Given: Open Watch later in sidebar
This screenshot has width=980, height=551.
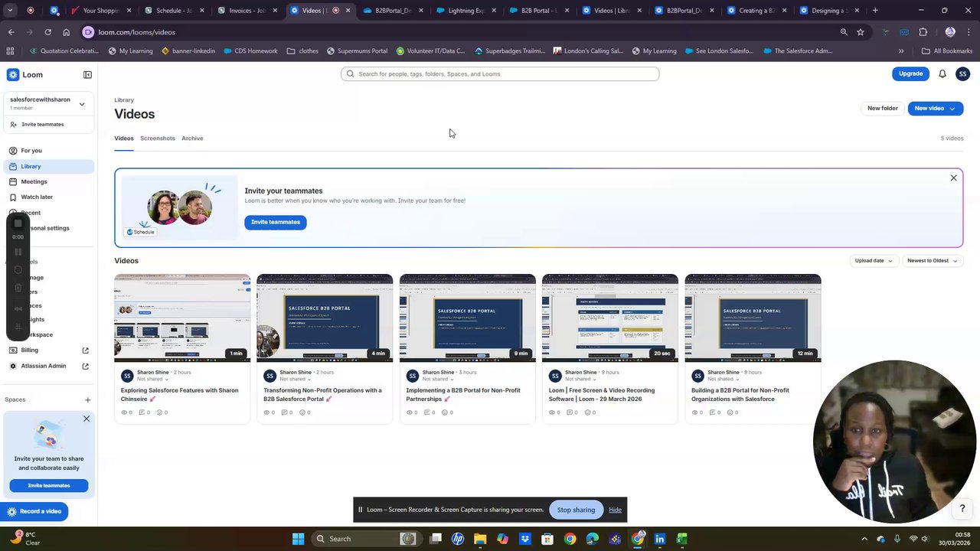Looking at the screenshot, I should pyautogui.click(x=49, y=197).
